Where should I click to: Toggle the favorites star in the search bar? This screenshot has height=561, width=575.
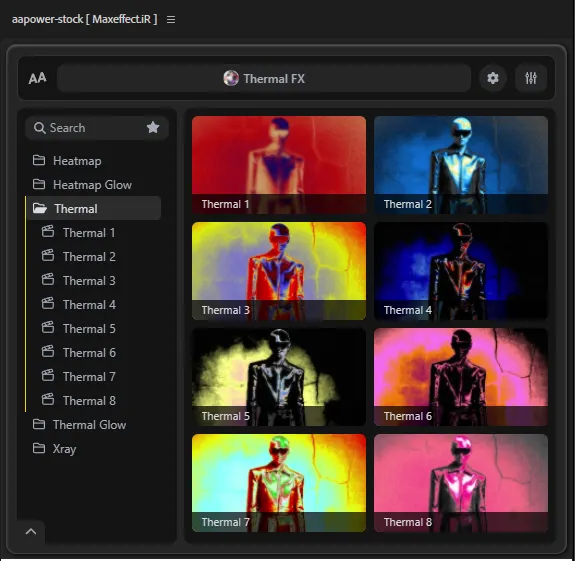click(153, 128)
